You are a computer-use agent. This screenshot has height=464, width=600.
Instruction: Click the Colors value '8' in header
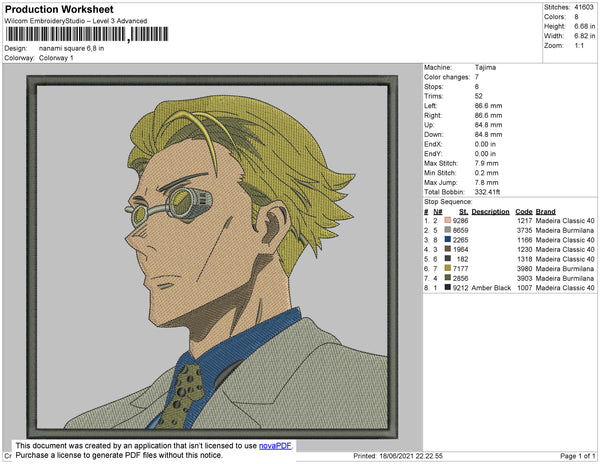pyautogui.click(x=576, y=17)
